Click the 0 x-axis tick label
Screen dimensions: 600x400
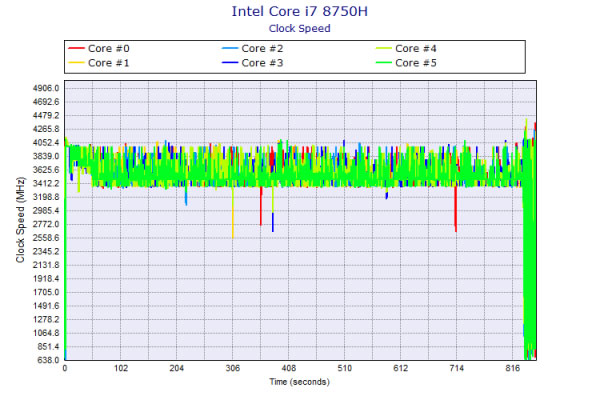tap(65, 368)
